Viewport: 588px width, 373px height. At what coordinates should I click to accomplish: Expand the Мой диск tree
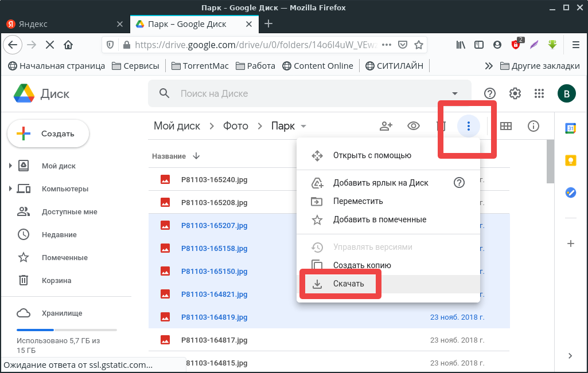(10, 166)
